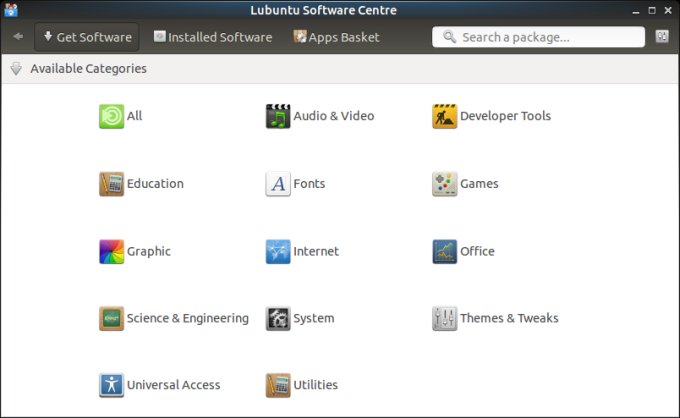Open the Internet globe icon

[278, 251]
